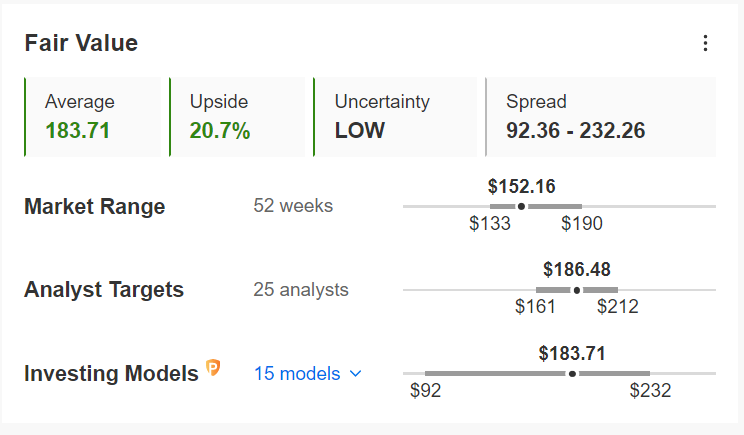Viewport: 744px width, 435px height.
Task: Click the chevron beside 15 models
Action: (x=355, y=374)
